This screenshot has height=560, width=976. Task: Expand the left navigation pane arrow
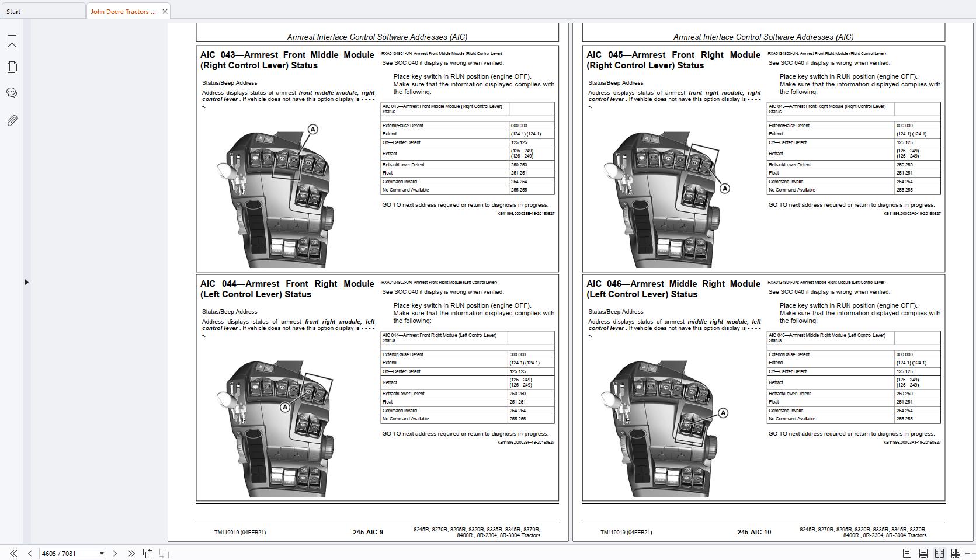pos(26,282)
